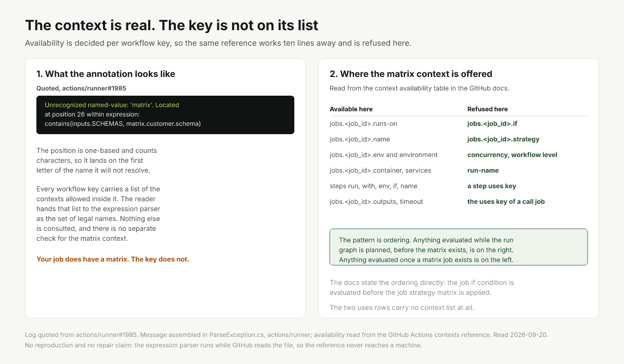Click paragraph beginning 'The position is one-based'
This screenshot has height=364, width=624.
click(x=97, y=160)
